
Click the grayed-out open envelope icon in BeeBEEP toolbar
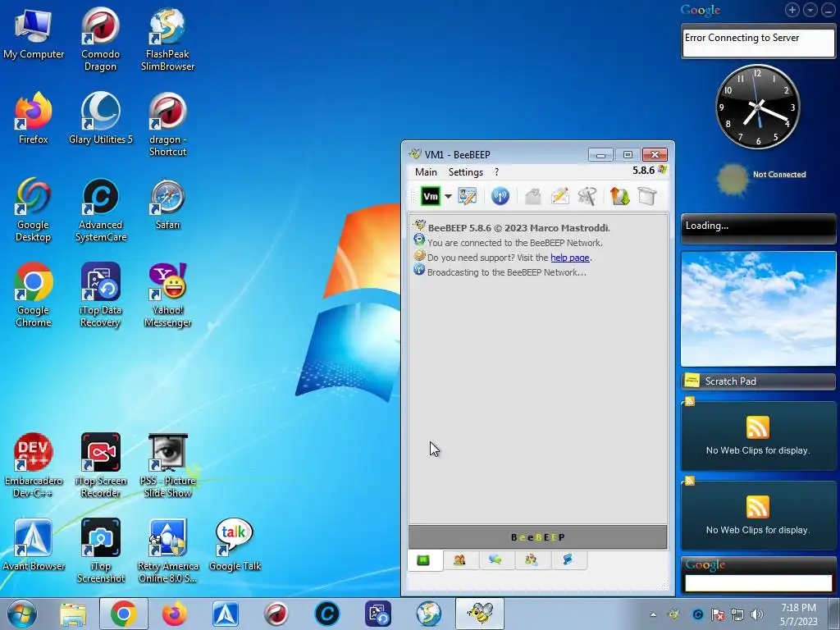(532, 197)
